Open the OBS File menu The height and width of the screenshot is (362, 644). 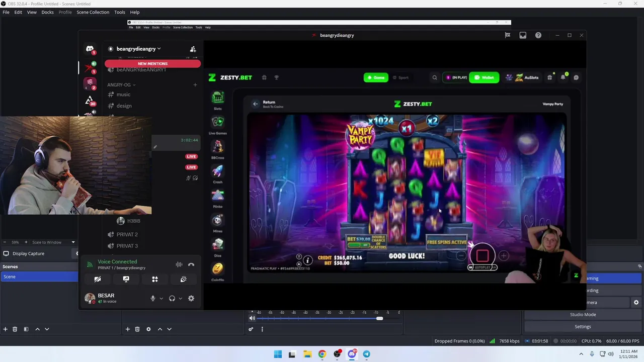6,12
